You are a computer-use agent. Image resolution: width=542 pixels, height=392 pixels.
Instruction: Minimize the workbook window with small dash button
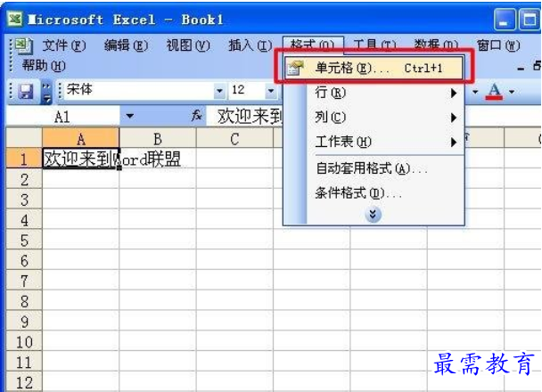(521, 69)
